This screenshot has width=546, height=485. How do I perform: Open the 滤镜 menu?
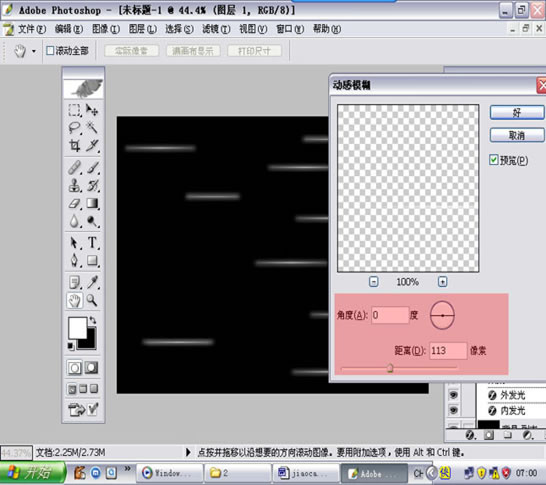[x=216, y=29]
